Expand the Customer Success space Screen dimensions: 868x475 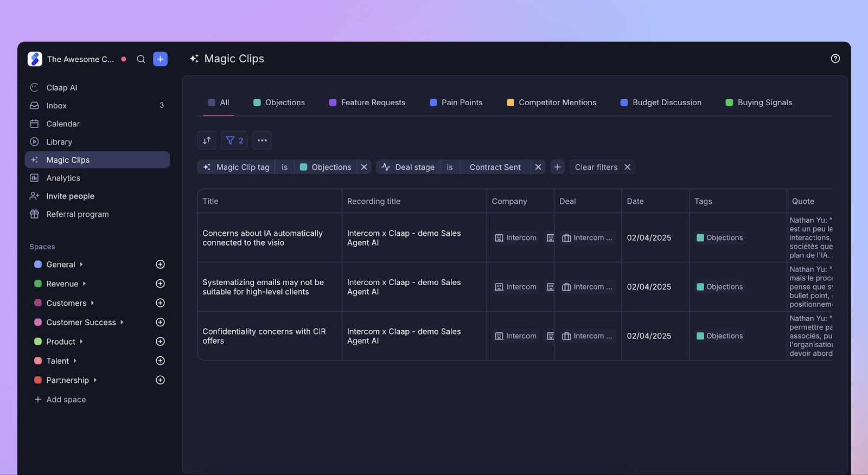122,322
